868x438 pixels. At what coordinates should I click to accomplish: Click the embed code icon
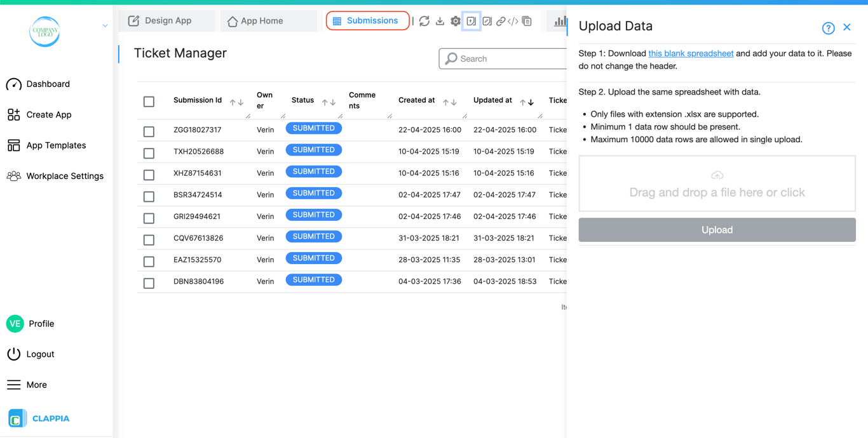513,21
